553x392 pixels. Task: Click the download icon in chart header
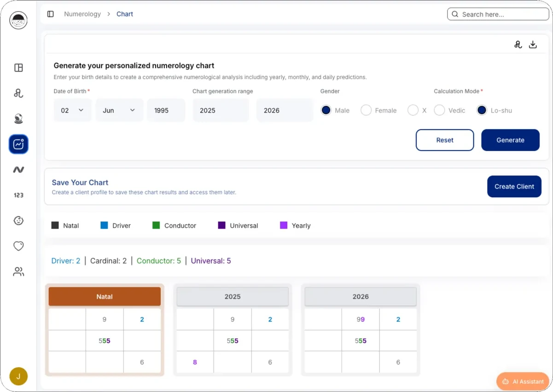pos(533,45)
